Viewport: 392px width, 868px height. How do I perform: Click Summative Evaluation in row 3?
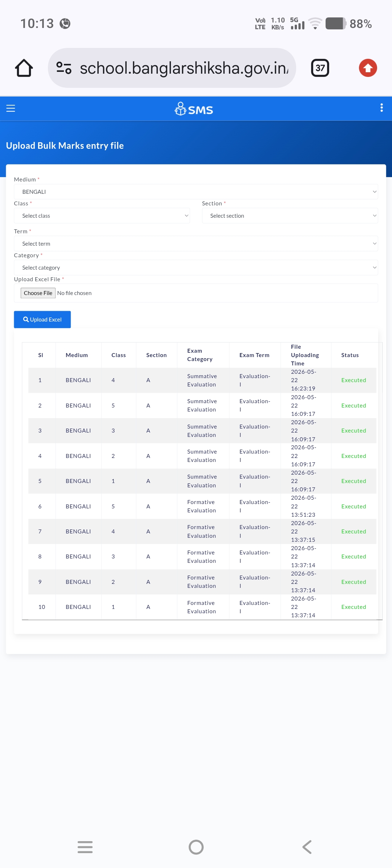pyautogui.click(x=202, y=430)
